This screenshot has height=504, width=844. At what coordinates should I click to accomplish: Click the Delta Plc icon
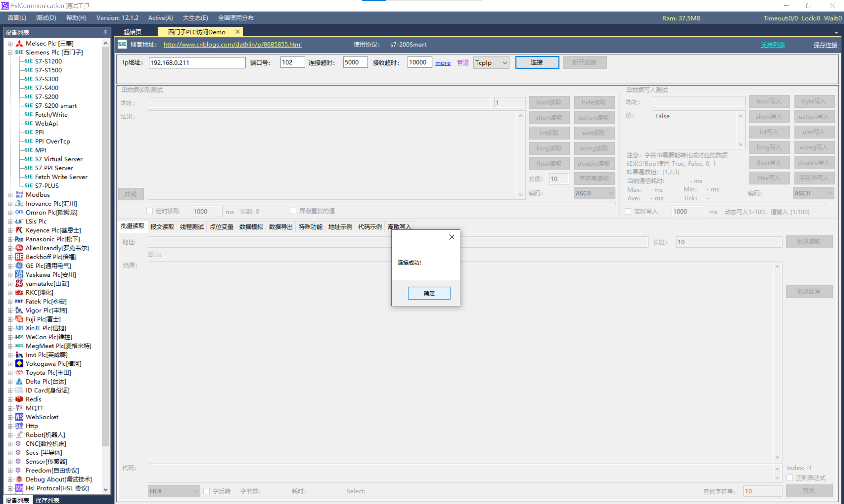pyautogui.click(x=19, y=381)
